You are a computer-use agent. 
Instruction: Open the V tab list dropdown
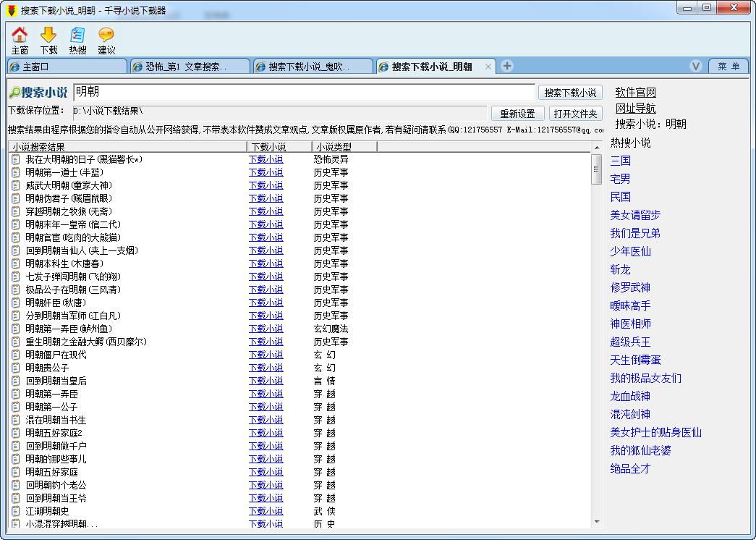pyautogui.click(x=696, y=65)
